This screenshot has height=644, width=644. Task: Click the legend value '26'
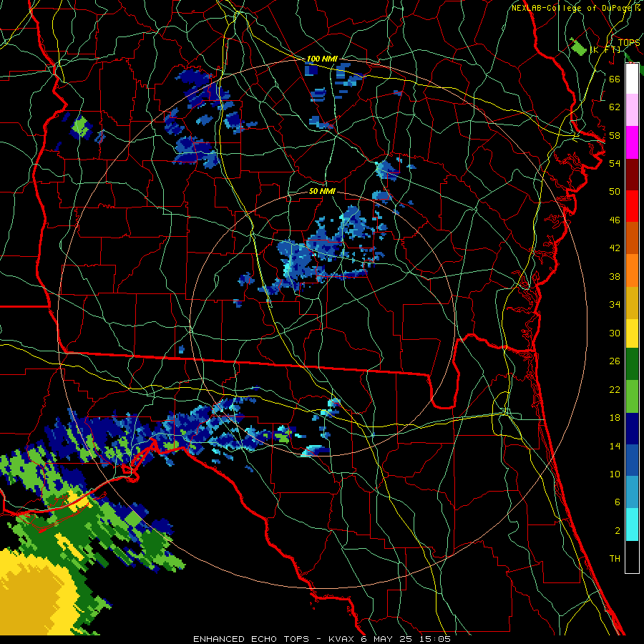[x=615, y=361]
